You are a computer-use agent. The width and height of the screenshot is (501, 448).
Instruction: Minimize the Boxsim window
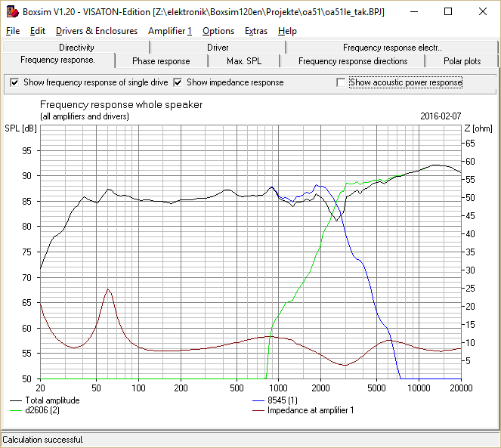pos(414,12)
